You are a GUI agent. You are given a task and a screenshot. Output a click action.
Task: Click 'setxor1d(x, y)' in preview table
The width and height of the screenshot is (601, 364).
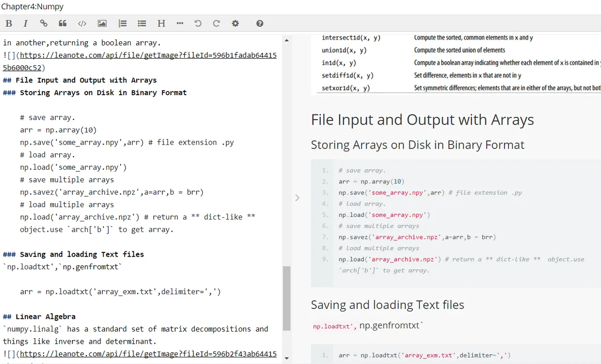(x=346, y=88)
